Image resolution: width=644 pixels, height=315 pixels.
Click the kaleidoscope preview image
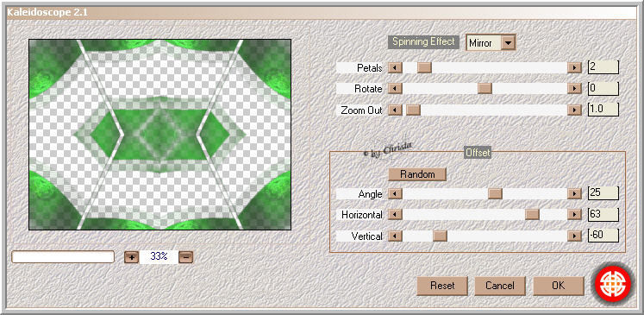(x=159, y=135)
